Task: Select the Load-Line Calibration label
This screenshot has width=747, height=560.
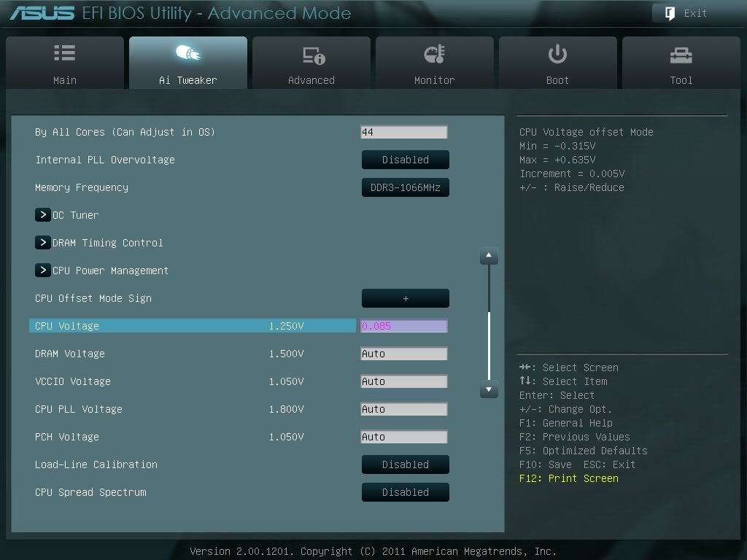Action: pyautogui.click(x=96, y=464)
